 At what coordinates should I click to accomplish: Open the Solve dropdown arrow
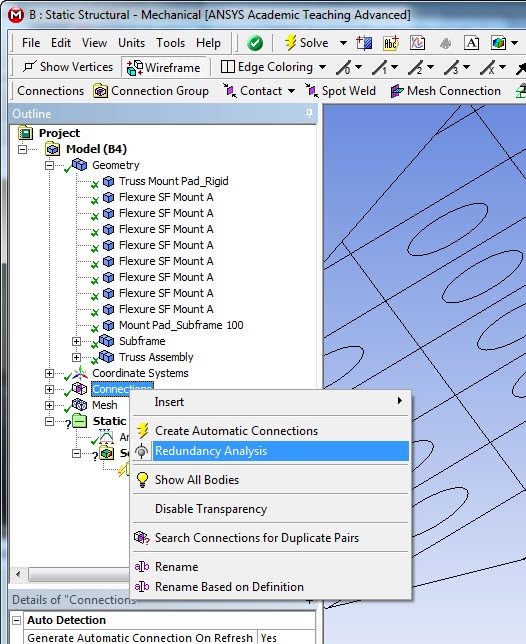(343, 43)
